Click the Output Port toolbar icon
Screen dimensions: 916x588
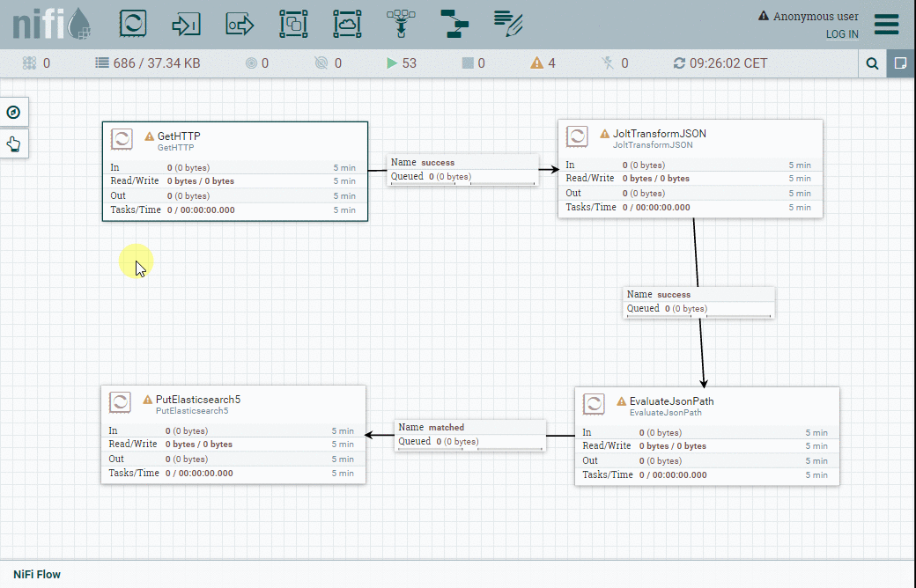coord(240,24)
